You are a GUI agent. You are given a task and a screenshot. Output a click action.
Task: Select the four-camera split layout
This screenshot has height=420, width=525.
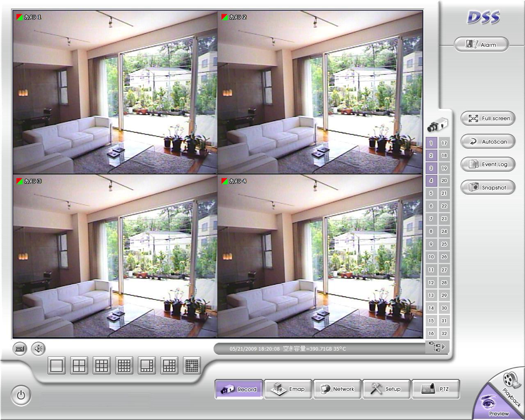[x=79, y=365]
